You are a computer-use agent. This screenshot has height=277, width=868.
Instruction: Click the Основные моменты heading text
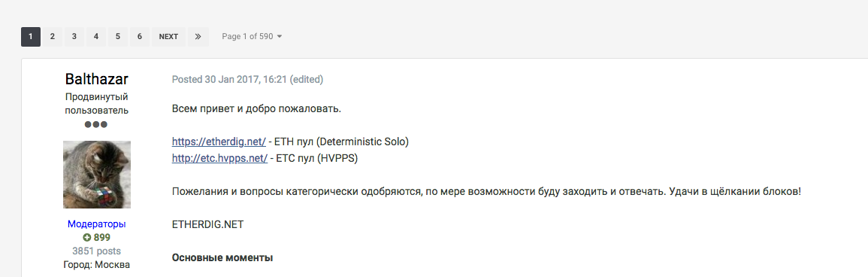222,257
